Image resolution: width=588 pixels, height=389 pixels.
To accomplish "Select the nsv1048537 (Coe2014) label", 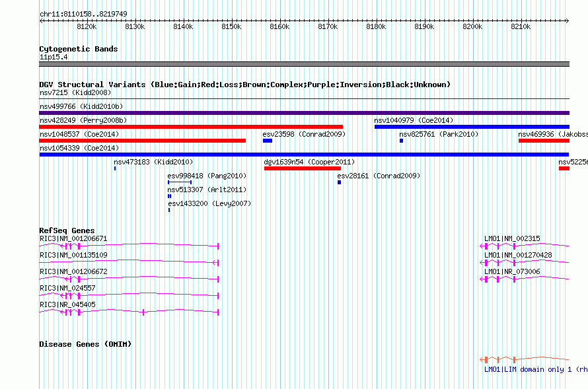I will coord(79,134).
